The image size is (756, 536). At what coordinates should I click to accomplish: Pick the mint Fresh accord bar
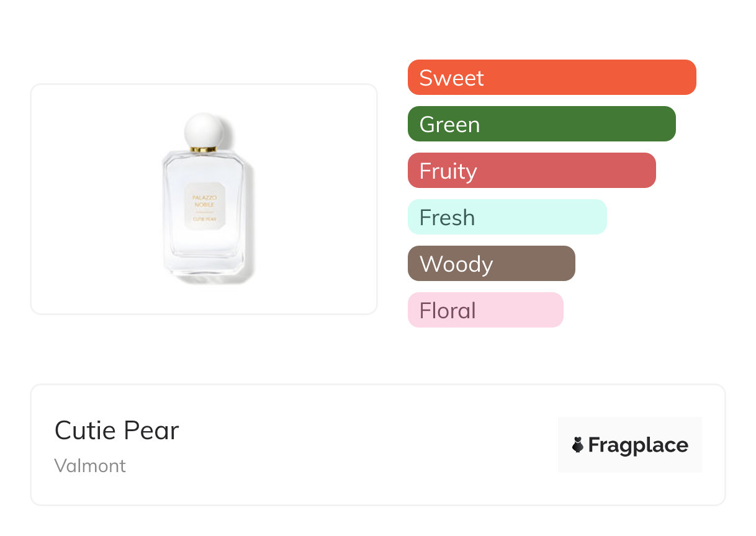[506, 217]
